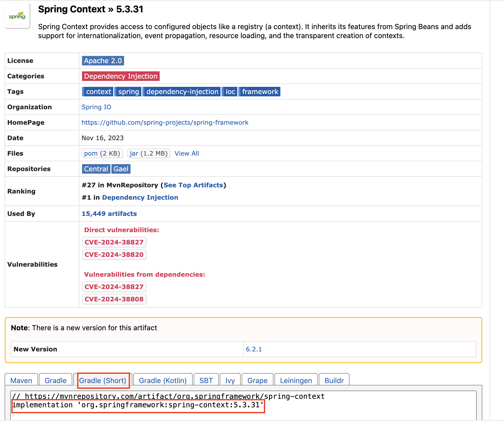
Task: Download the pom file
Action: (x=91, y=154)
